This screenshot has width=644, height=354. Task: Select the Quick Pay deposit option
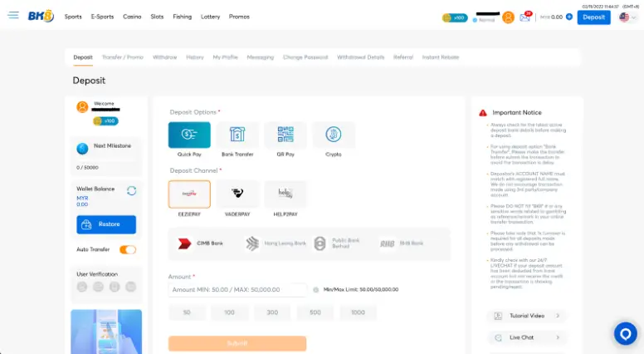[189, 135]
